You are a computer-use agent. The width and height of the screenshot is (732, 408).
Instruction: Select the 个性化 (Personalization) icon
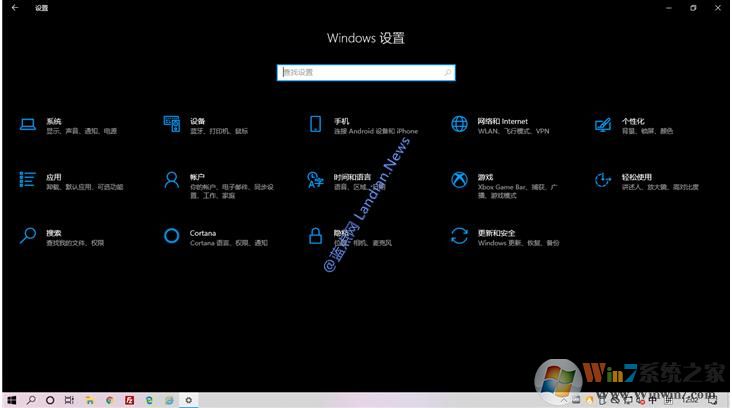click(x=602, y=124)
